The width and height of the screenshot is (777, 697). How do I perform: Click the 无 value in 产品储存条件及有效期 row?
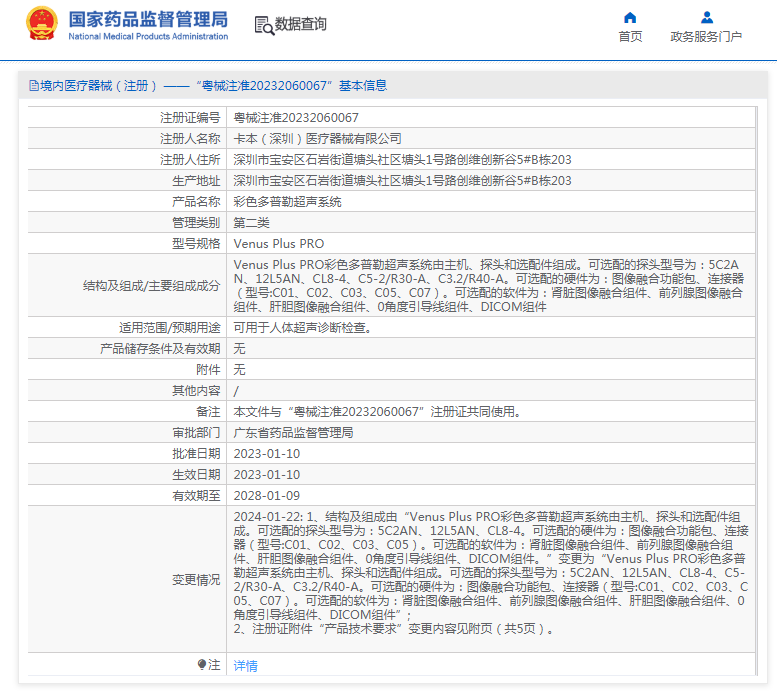click(239, 349)
